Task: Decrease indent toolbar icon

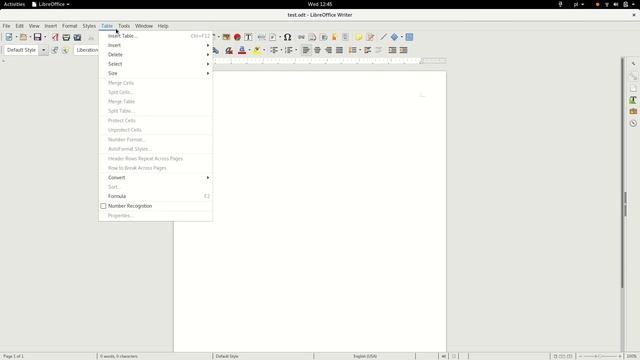Action: click(x=403, y=50)
